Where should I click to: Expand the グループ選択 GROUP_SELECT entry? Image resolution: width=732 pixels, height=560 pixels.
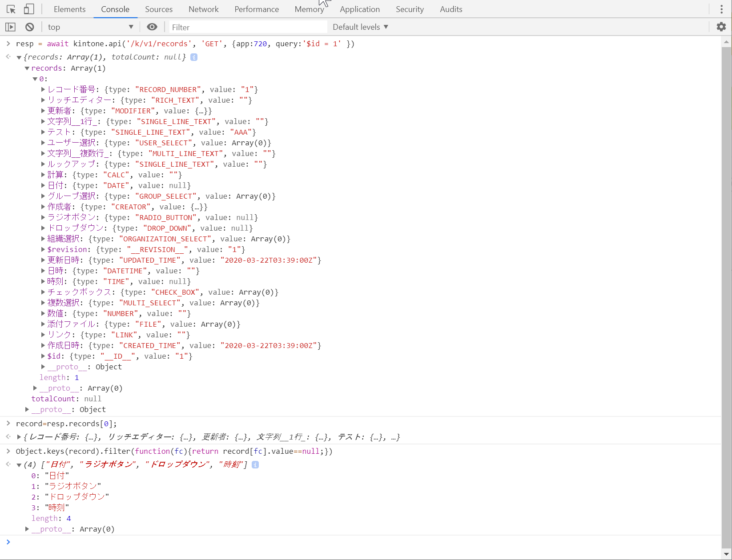coord(43,196)
